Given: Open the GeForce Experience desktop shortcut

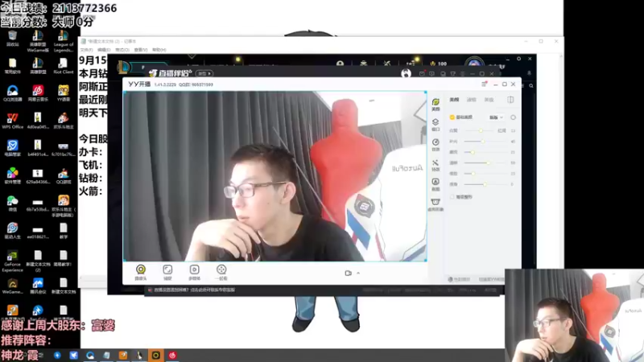Looking at the screenshot, I should click(12, 261).
